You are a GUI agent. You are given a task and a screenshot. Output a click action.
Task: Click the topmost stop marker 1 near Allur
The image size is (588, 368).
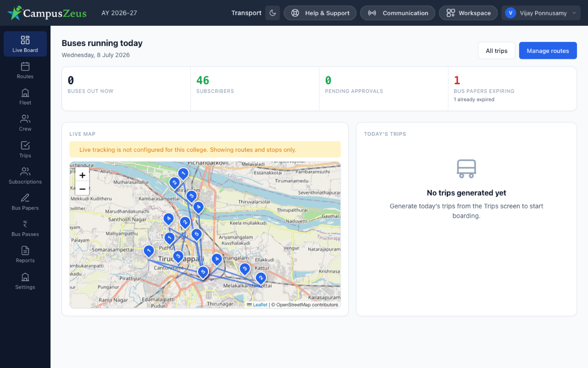183,173
